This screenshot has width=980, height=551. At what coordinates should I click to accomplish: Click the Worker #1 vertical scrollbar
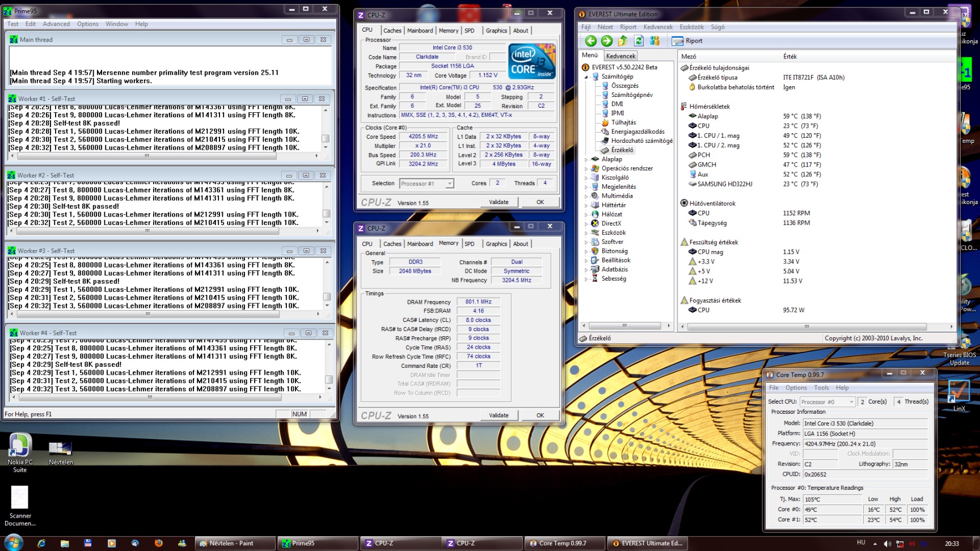(326, 128)
